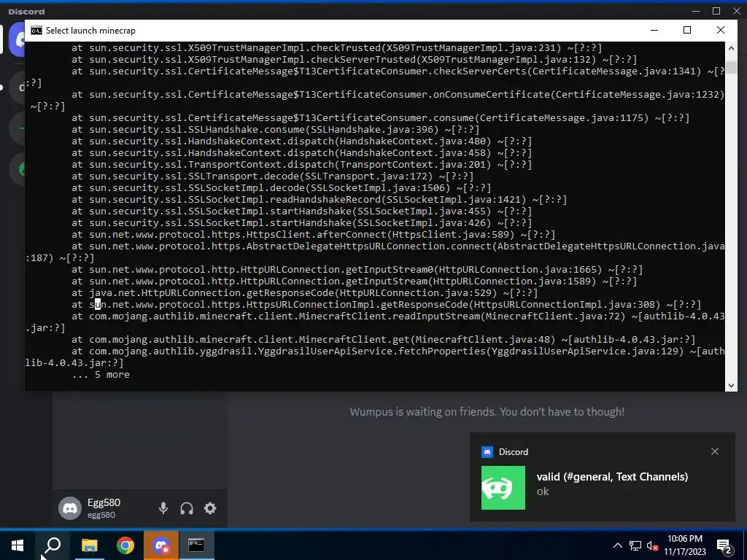Switch to command prompt taskbar item
Image resolution: width=747 pixels, height=560 pixels.
point(197,545)
